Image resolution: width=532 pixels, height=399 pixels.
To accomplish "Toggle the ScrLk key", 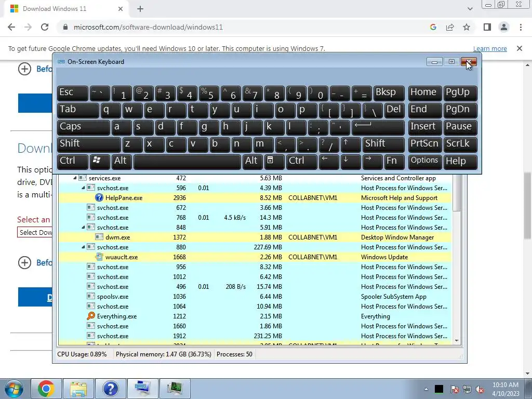I will 460,144.
